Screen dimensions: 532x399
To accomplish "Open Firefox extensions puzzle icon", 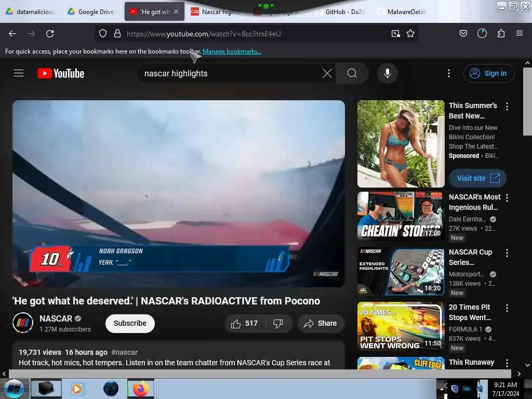I will (x=501, y=34).
